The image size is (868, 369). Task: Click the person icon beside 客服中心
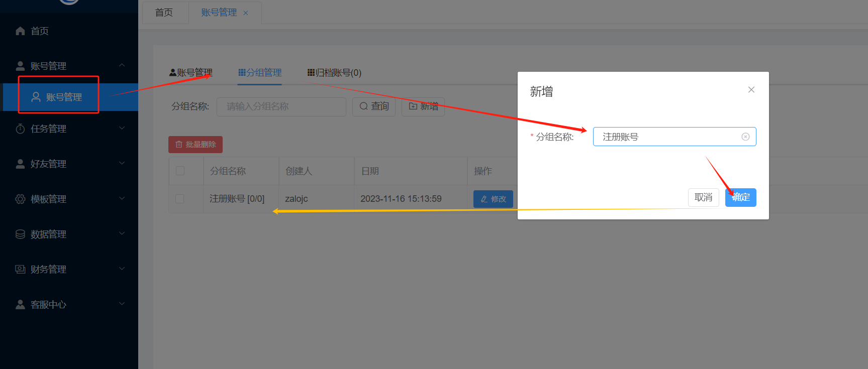click(x=20, y=305)
